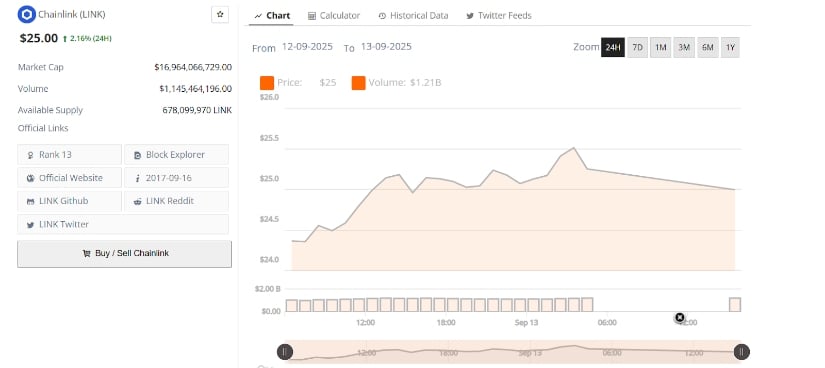This screenshot has width=825, height=368.
Task: Open the LINK Twitter link
Action: point(123,224)
